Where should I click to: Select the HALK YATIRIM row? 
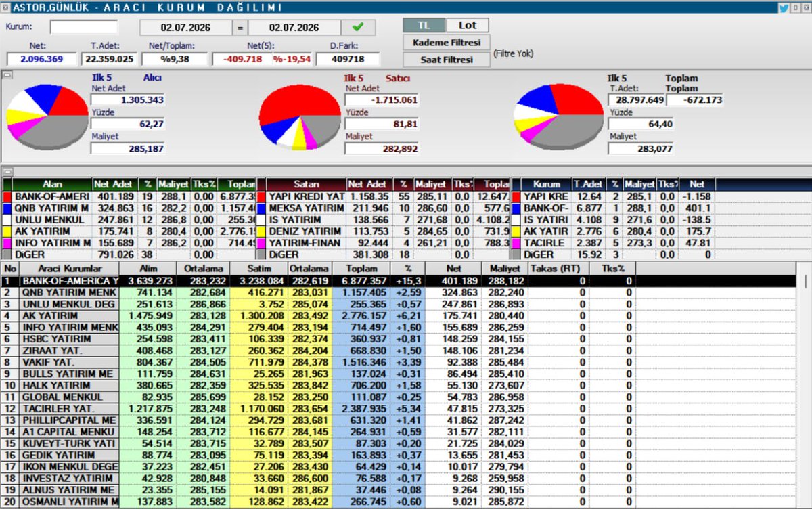(399, 385)
